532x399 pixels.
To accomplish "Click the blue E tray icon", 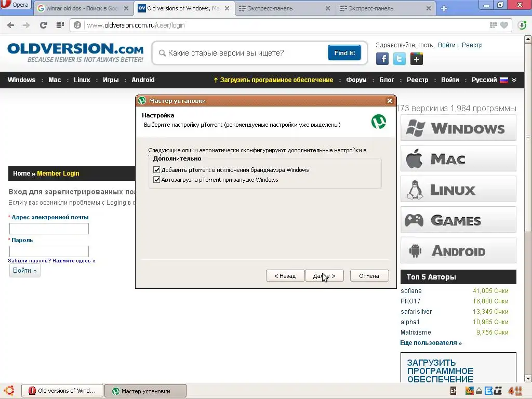I will pyautogui.click(x=488, y=391).
